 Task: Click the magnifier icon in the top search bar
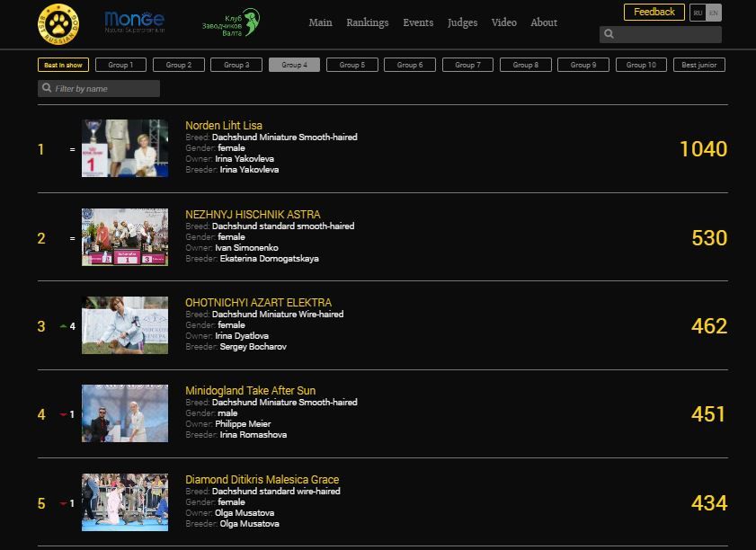609,34
